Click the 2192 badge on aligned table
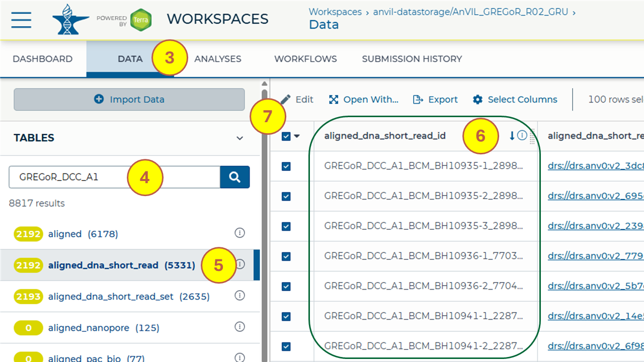This screenshot has width=644, height=362. pyautogui.click(x=28, y=234)
